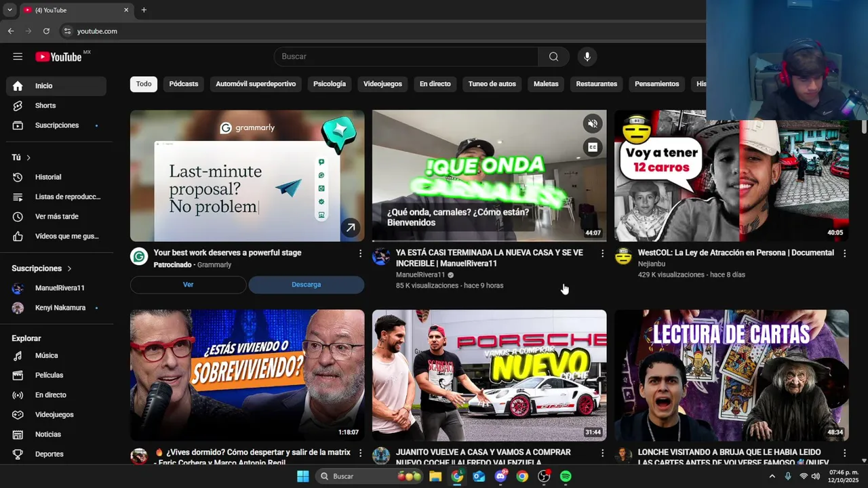Open En directo in Explorar sidebar
Image resolution: width=868 pixels, height=488 pixels.
[56, 394]
